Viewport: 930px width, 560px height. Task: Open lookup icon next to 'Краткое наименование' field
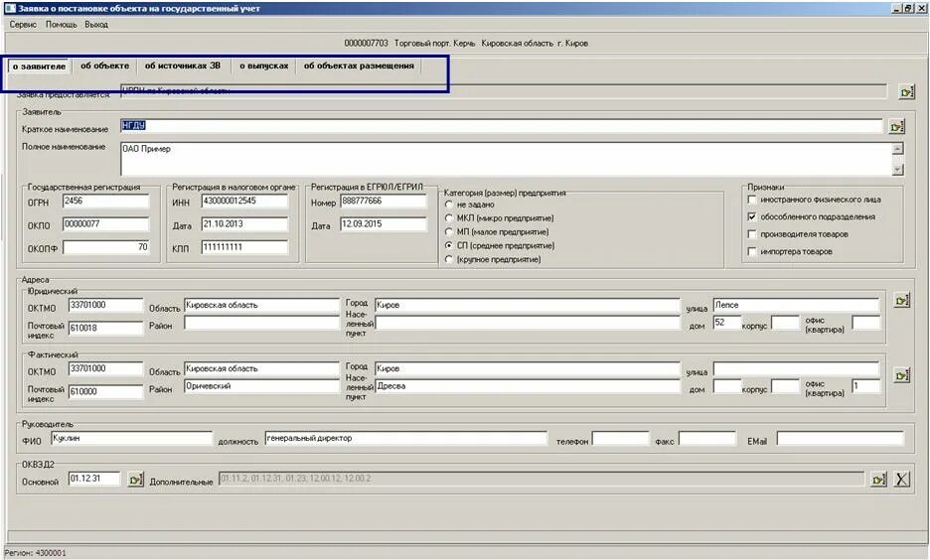(x=896, y=126)
